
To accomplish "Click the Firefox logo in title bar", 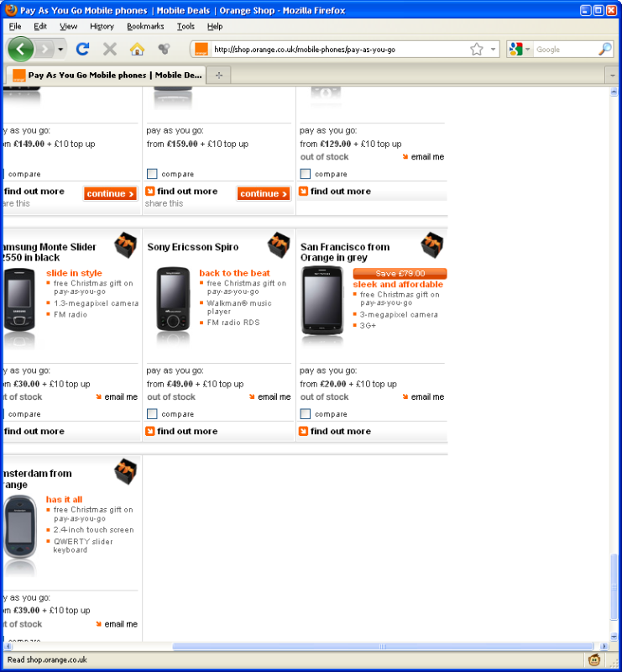I will [x=11, y=10].
